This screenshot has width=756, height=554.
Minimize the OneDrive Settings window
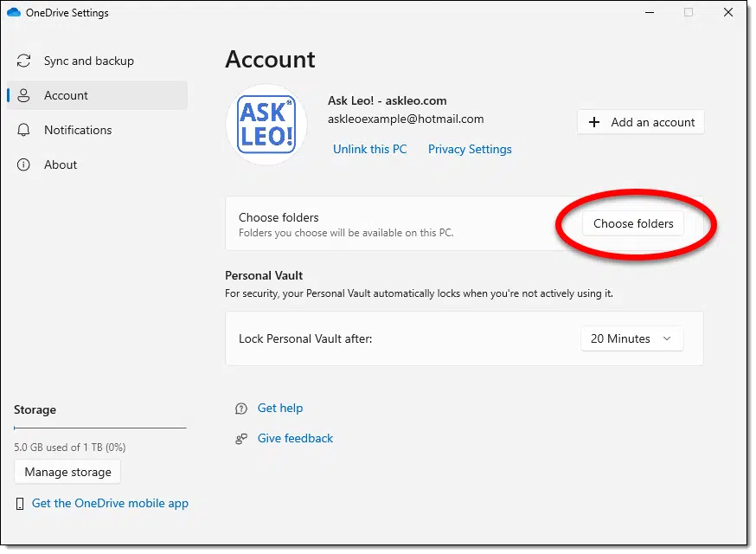[x=650, y=12]
